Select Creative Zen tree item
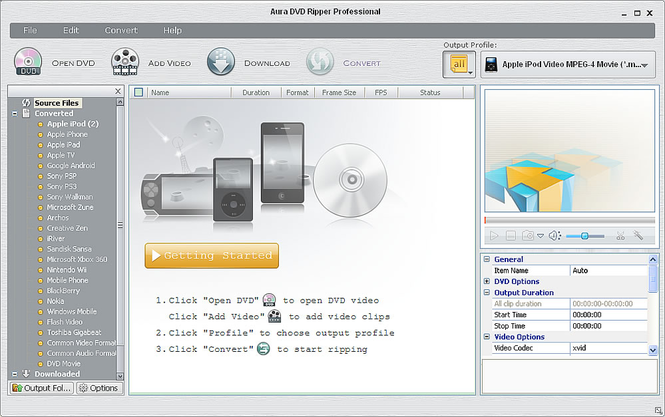665x417 pixels. pos(67,228)
